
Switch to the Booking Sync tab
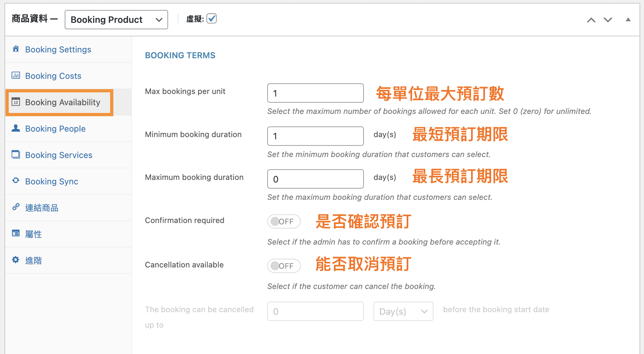[52, 182]
